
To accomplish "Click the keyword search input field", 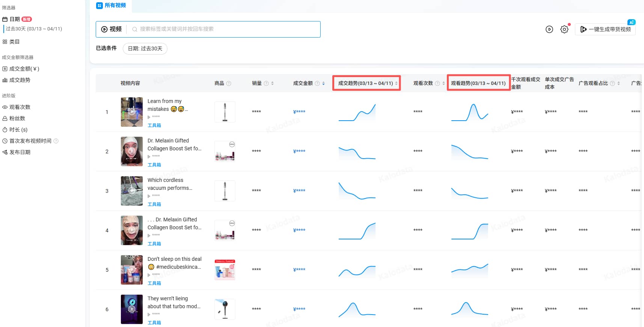I will (225, 29).
